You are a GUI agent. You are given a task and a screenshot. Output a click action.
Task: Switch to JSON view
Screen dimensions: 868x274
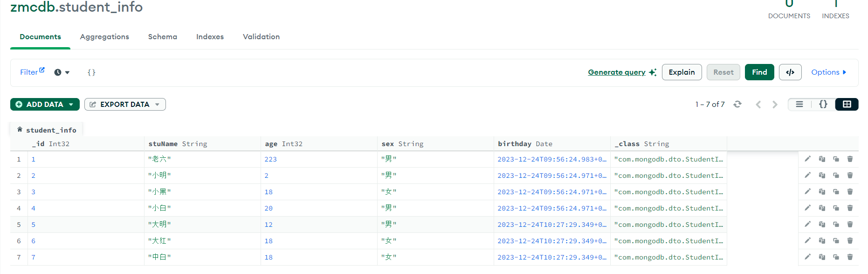823,104
